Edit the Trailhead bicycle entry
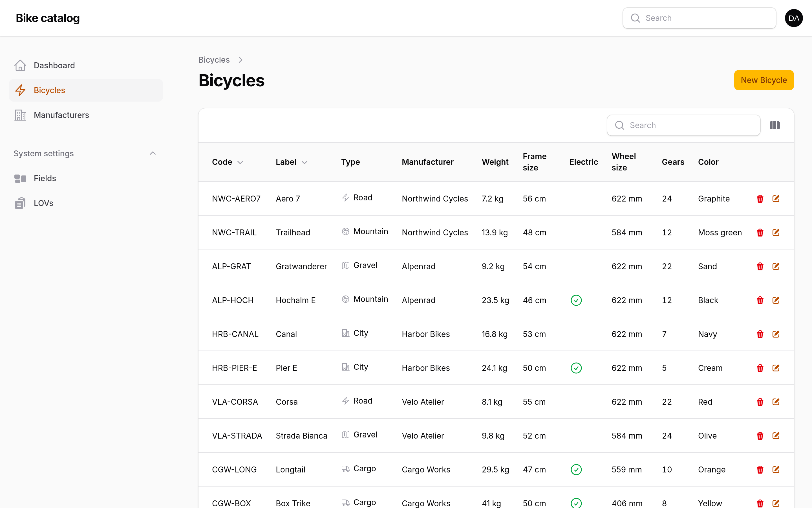This screenshot has height=508, width=812. [x=776, y=233]
